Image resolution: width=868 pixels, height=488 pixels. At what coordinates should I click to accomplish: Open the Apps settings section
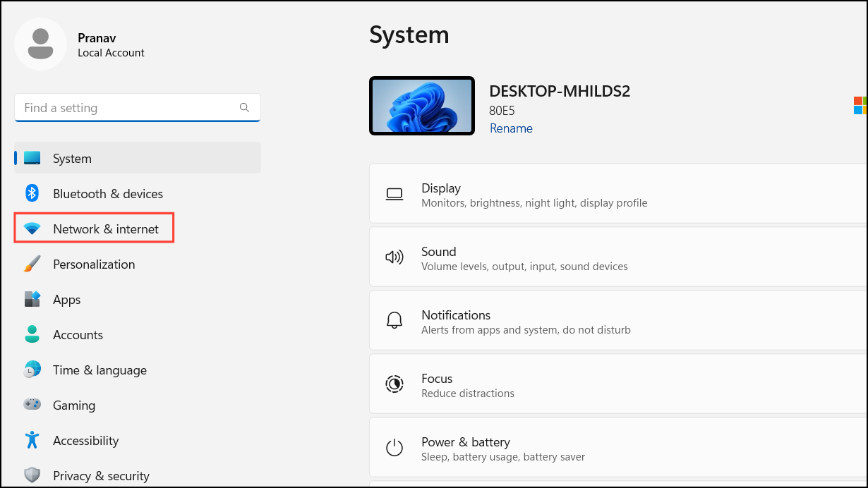click(x=138, y=299)
